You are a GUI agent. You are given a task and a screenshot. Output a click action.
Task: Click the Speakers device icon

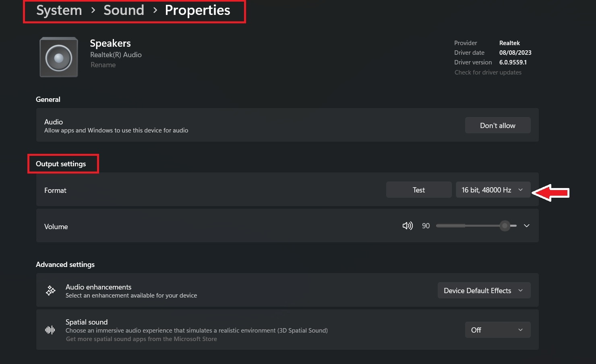point(58,57)
